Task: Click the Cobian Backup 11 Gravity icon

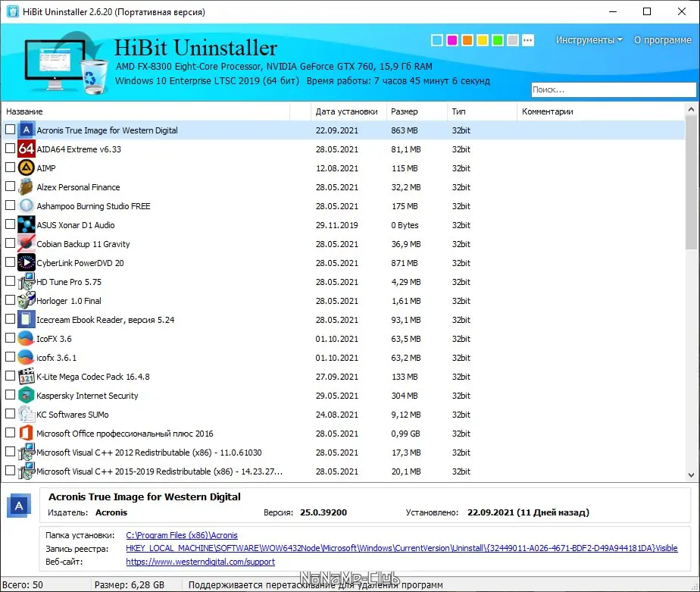Action: tap(27, 243)
